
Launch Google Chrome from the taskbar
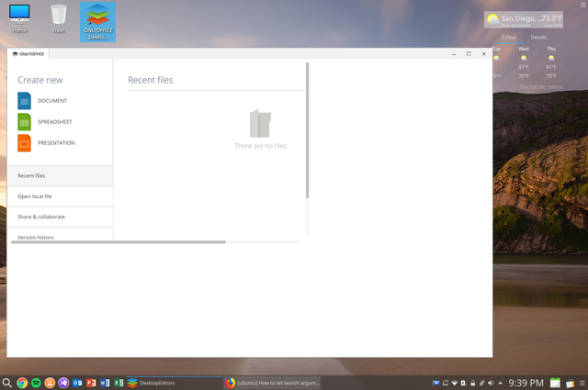tap(22, 383)
